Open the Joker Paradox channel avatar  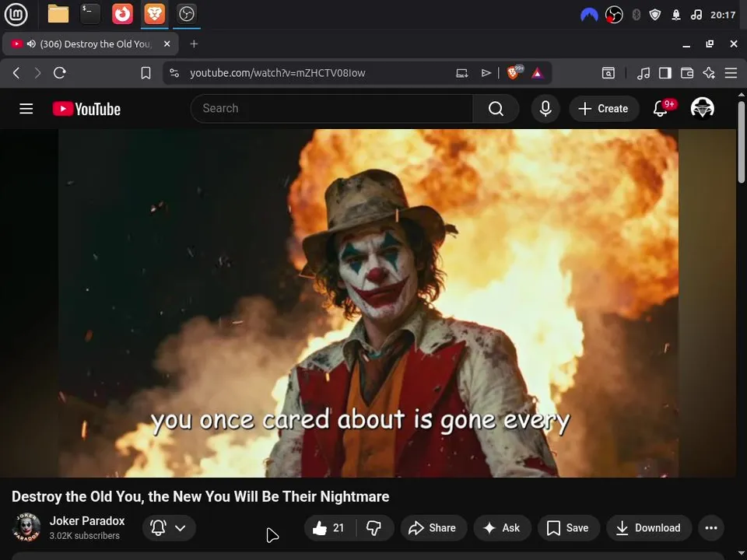pyautogui.click(x=26, y=527)
